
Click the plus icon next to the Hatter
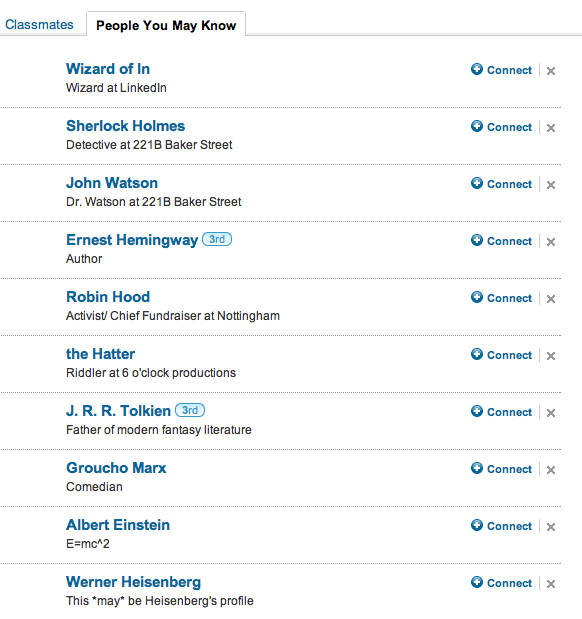coord(477,354)
